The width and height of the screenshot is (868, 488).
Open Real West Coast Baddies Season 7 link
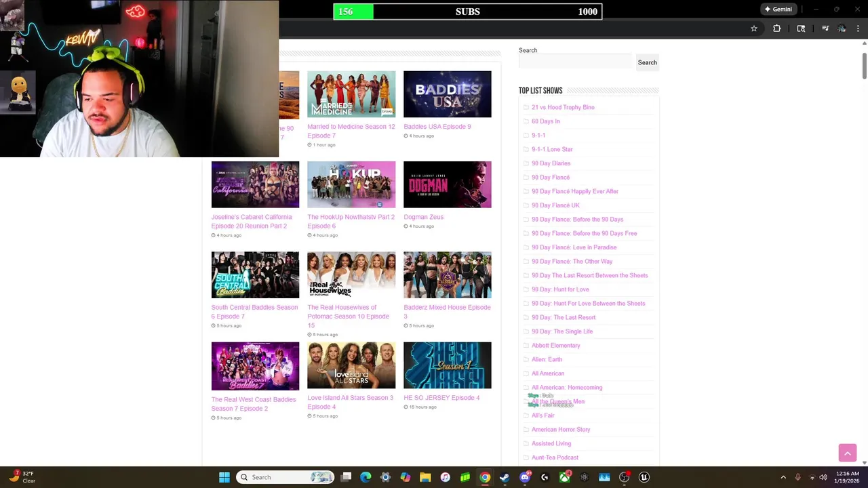pos(254,404)
